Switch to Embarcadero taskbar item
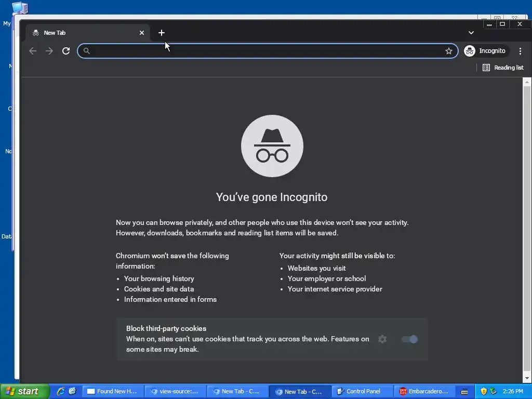532x399 pixels. point(424,391)
